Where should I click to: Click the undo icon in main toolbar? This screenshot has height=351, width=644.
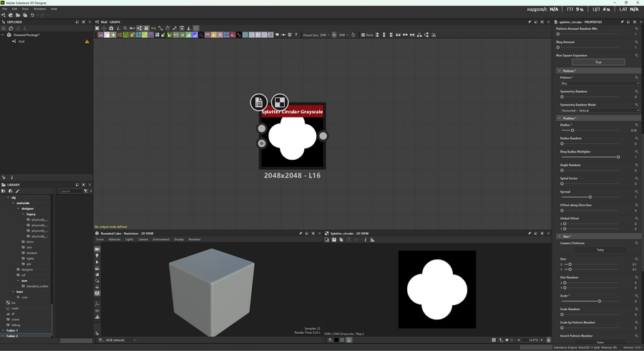coord(32,15)
